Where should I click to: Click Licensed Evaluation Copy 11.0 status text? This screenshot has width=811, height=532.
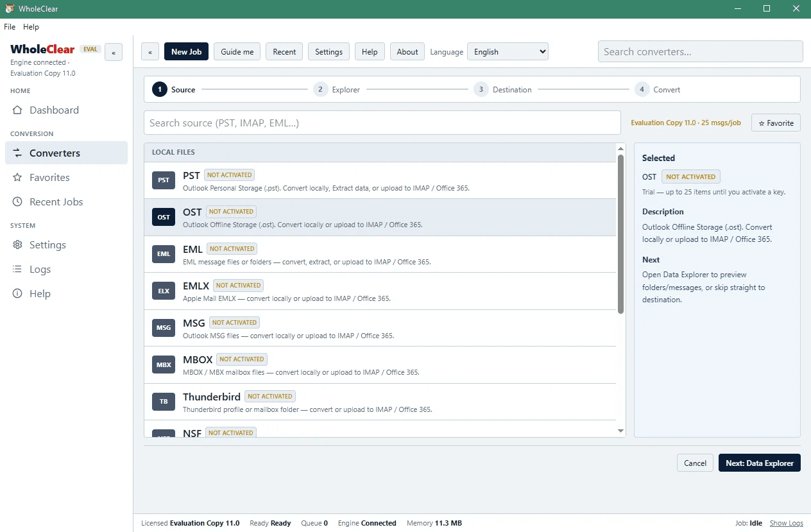[x=190, y=523]
